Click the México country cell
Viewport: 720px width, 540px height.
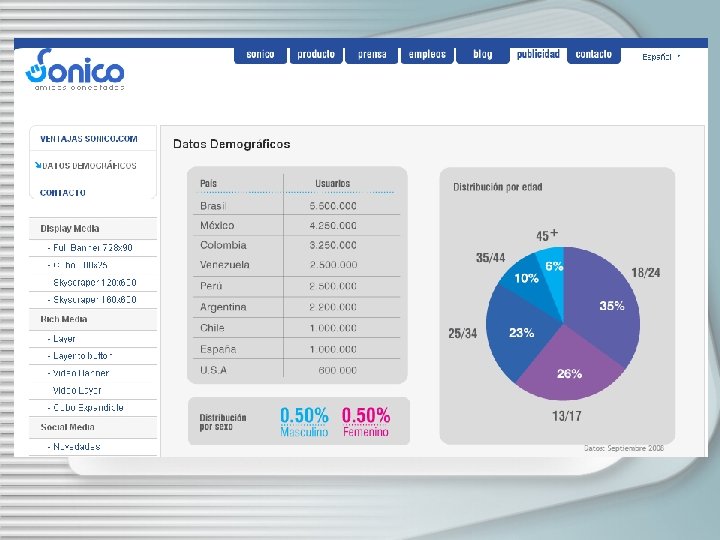(x=217, y=225)
